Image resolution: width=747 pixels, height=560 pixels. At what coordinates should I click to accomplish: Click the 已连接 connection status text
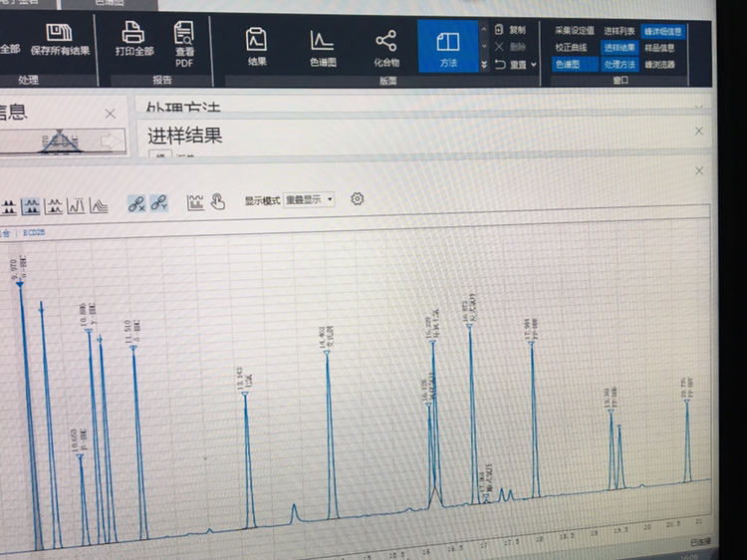tap(700, 541)
